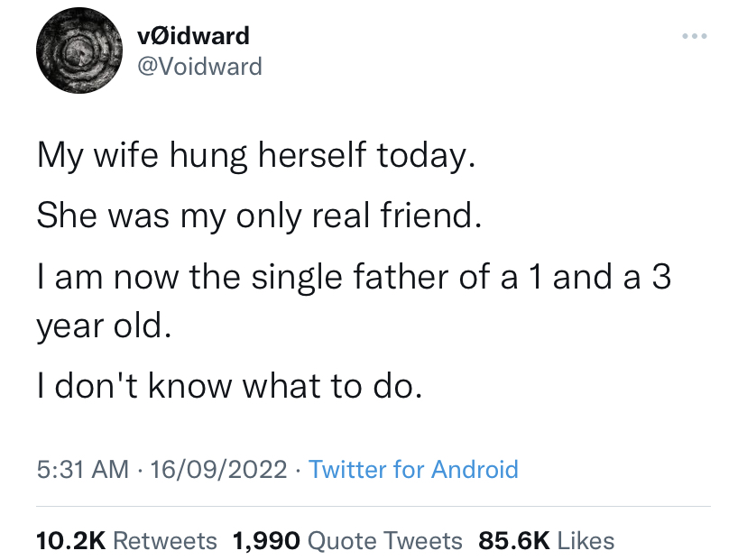Click the 16/09/2022 date
The image size is (747, 560).
tap(220, 470)
